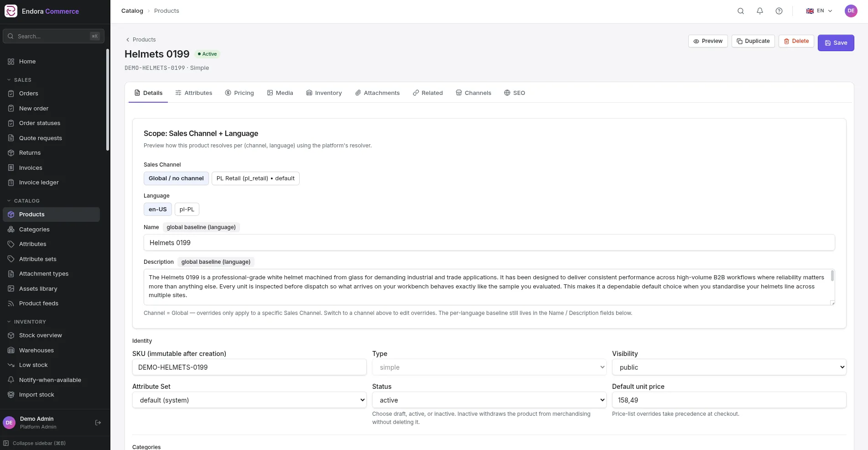The image size is (868, 450).
Task: Open the notifications bell
Action: click(x=760, y=11)
